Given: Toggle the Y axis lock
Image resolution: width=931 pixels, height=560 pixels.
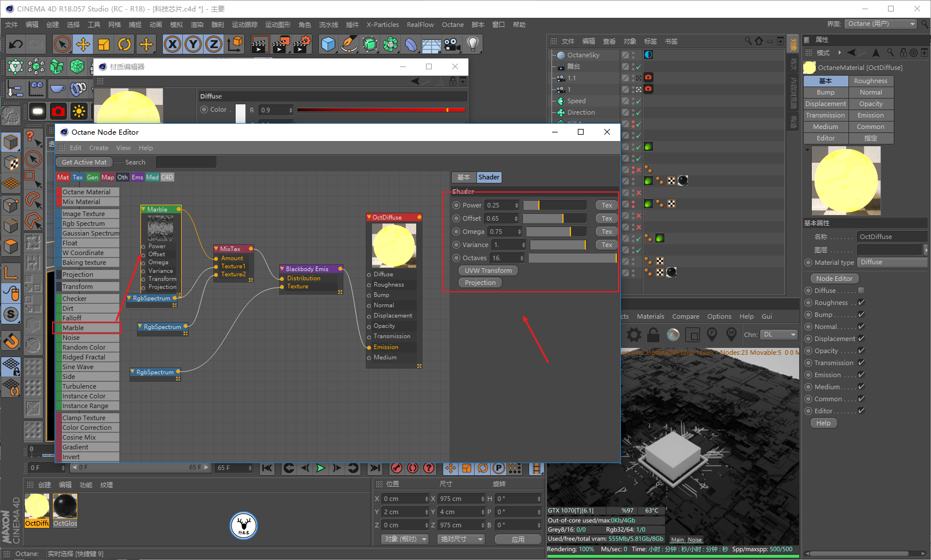Looking at the screenshot, I should click(193, 44).
